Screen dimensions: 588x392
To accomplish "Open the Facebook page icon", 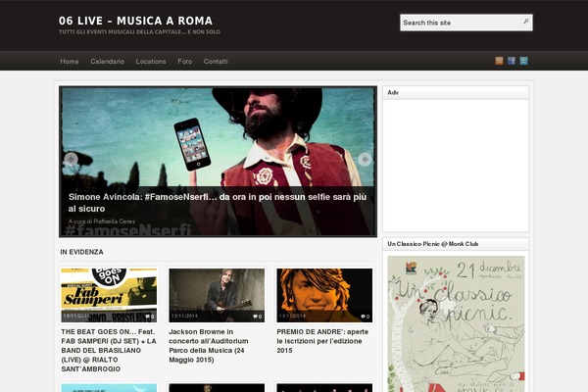I will tap(512, 61).
